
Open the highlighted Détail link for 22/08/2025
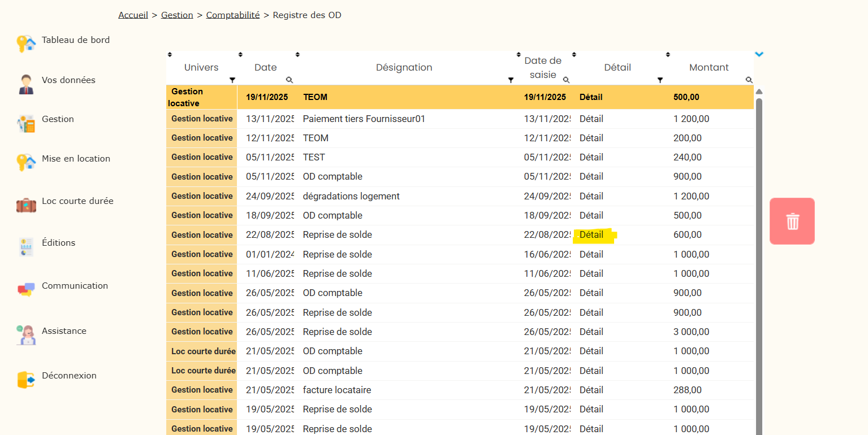point(591,235)
